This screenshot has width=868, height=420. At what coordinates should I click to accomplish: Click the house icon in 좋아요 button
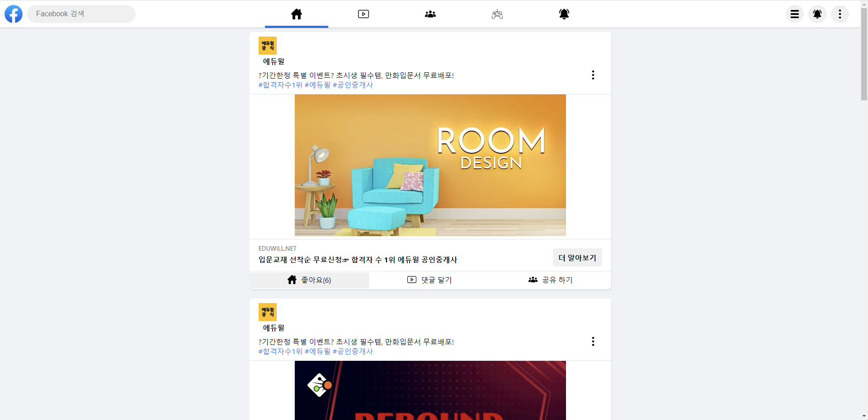[292, 280]
